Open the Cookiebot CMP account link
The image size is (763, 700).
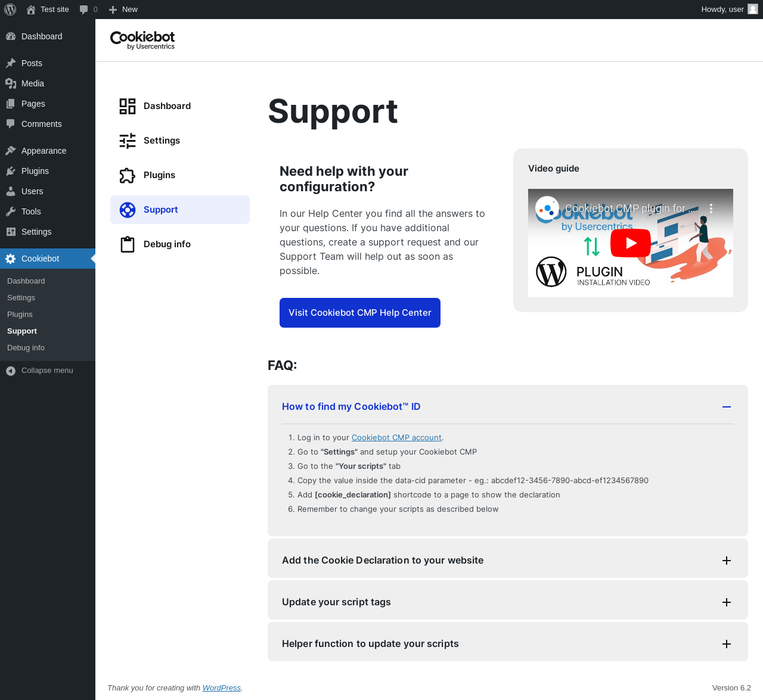tap(396, 438)
